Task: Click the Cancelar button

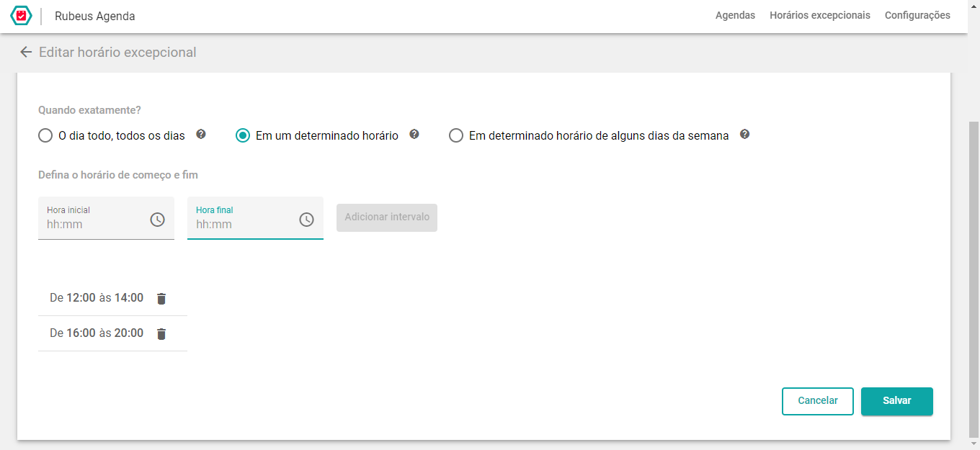Action: pos(818,401)
